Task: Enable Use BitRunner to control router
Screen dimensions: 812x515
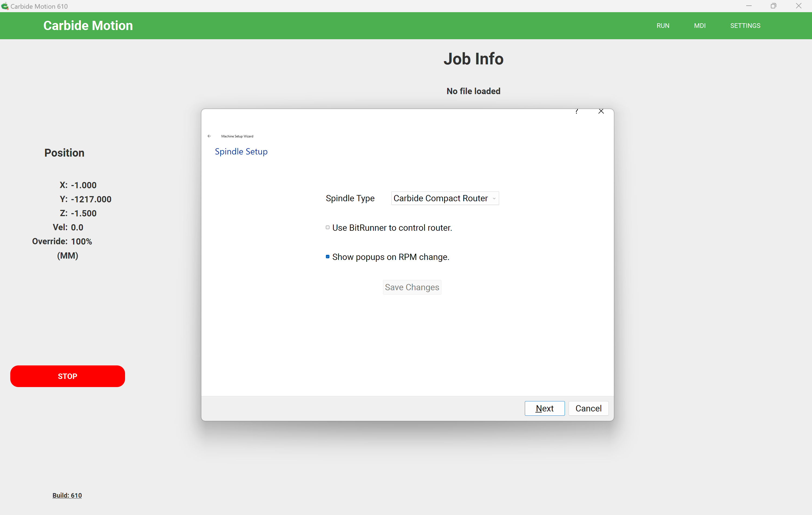Action: [x=328, y=228]
